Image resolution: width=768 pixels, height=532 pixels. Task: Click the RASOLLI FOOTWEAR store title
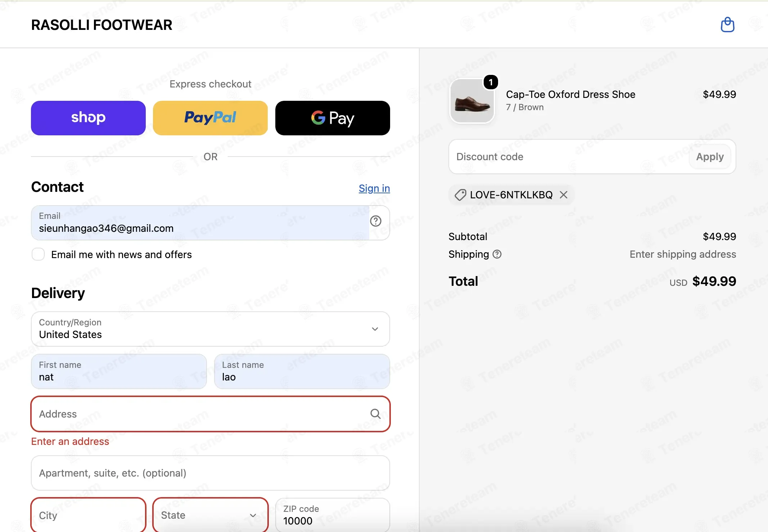[101, 25]
